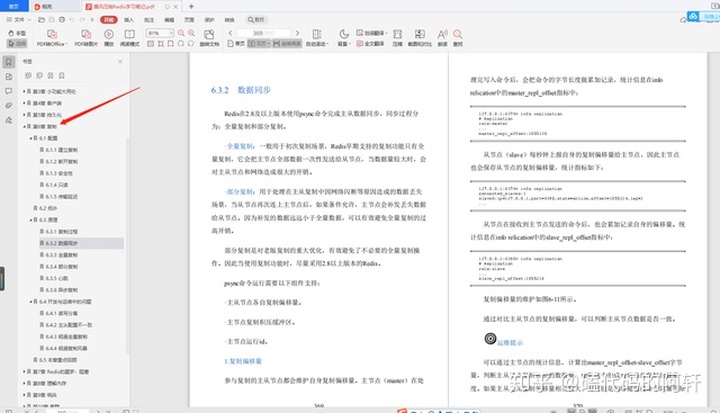The height and width of the screenshot is (413, 720).
Task: Open the 文件 file menu
Action: coord(18,20)
